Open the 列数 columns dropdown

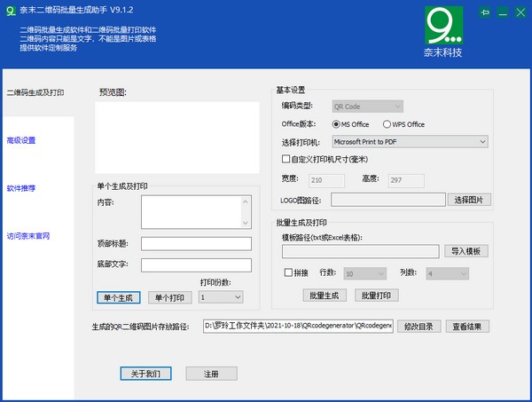pos(447,273)
